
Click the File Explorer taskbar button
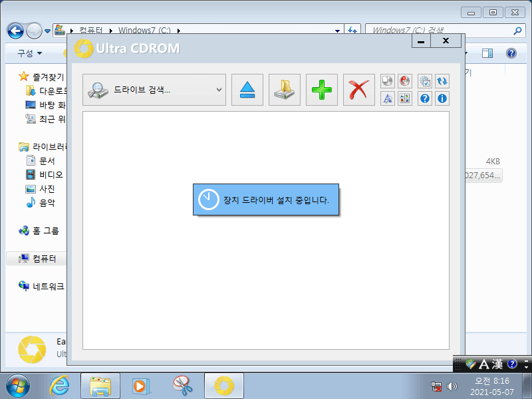tap(100, 386)
